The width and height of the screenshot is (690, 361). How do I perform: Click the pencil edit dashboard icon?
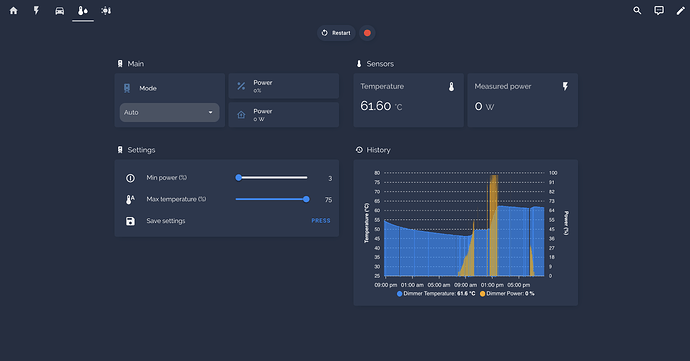pos(680,11)
